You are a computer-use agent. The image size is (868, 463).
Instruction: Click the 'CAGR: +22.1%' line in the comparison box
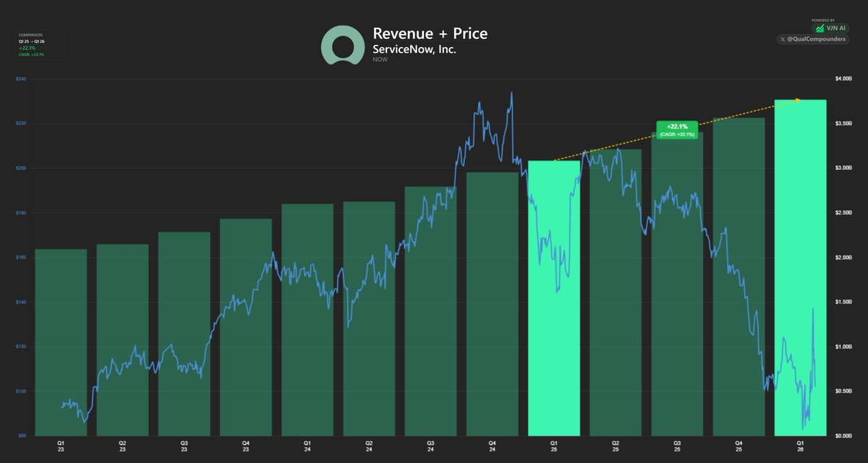coord(31,54)
